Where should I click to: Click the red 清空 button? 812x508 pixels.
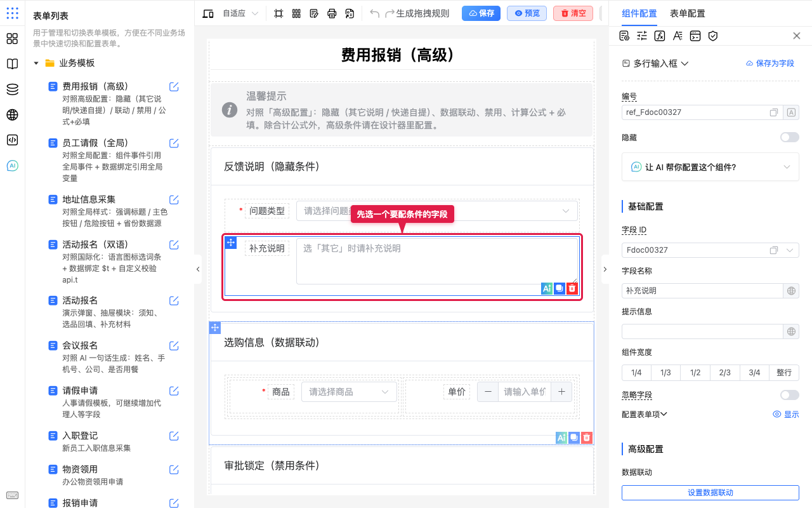pyautogui.click(x=573, y=13)
